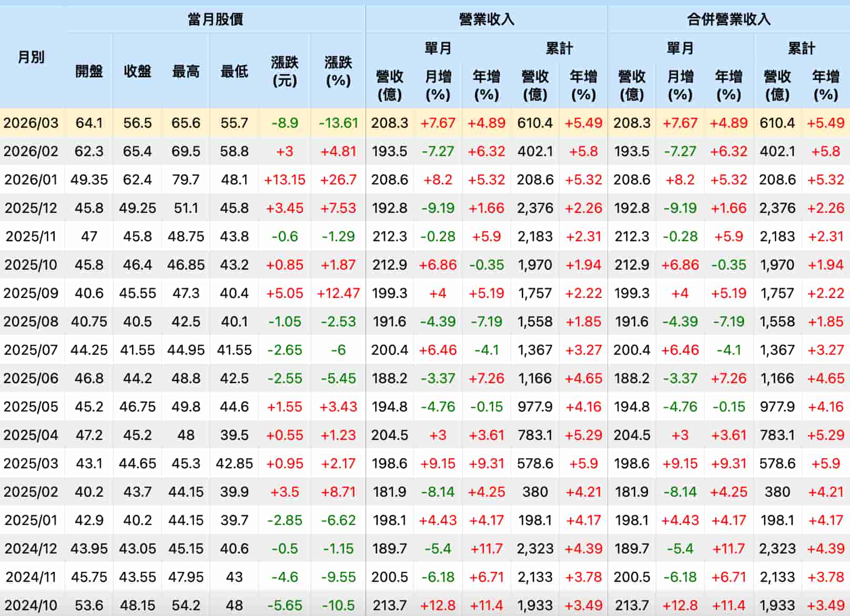Select the 2026/02 month row label
Viewport: 850px width, 616px height.
31,151
